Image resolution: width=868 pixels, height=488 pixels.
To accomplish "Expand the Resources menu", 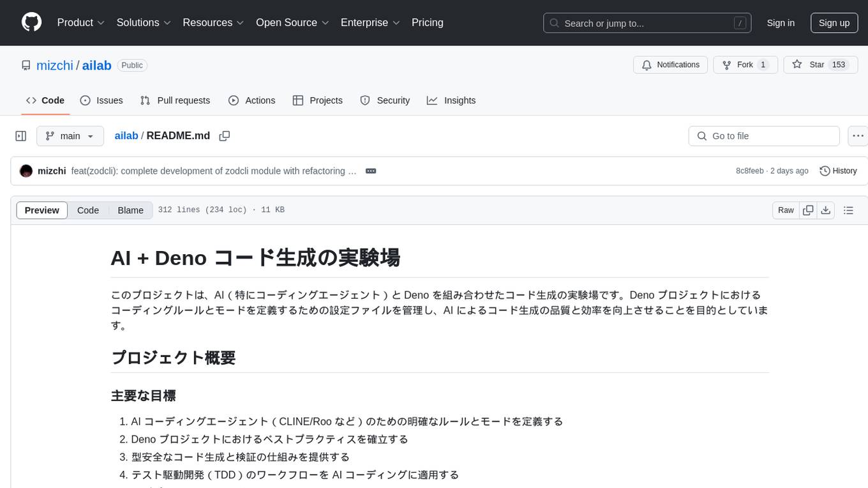I will [x=213, y=22].
